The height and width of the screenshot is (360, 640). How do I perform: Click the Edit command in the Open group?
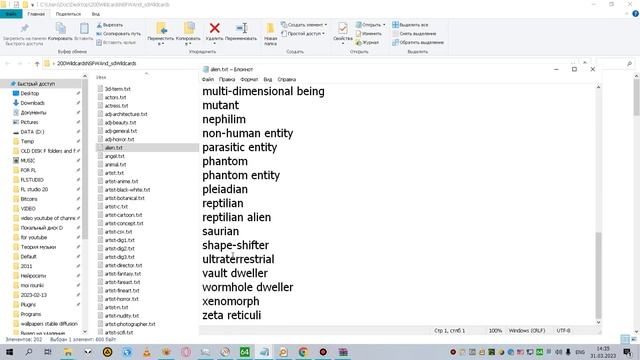click(369, 33)
